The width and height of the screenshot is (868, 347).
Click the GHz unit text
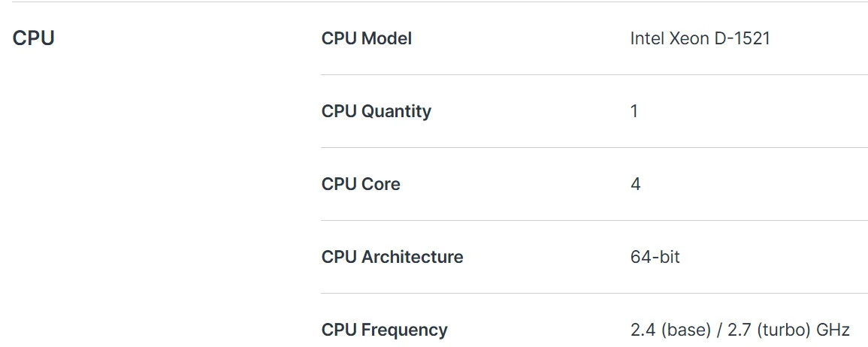tap(832, 330)
